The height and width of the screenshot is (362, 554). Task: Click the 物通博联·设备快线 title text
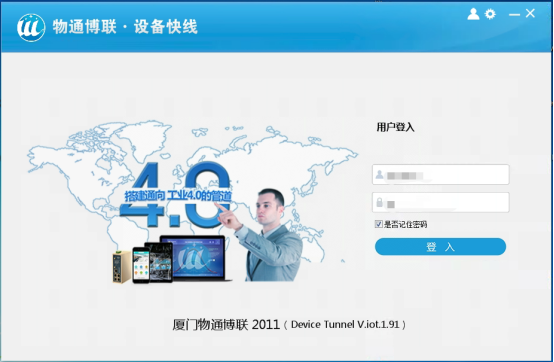pos(125,27)
